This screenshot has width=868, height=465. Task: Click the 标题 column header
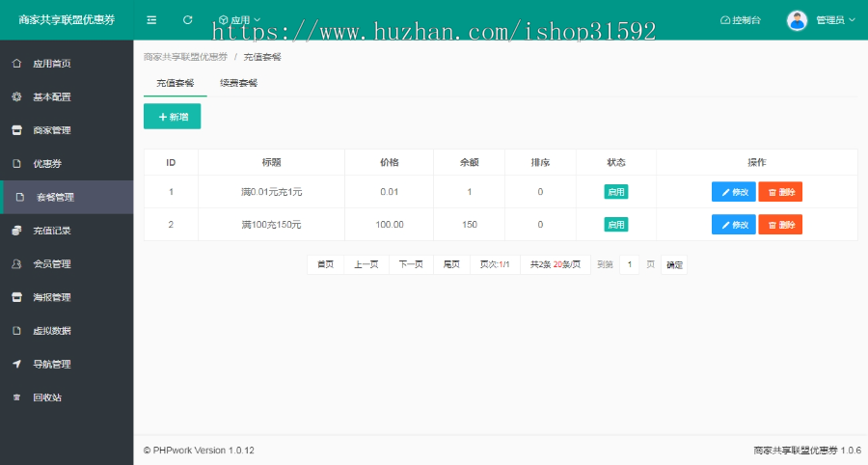271,162
